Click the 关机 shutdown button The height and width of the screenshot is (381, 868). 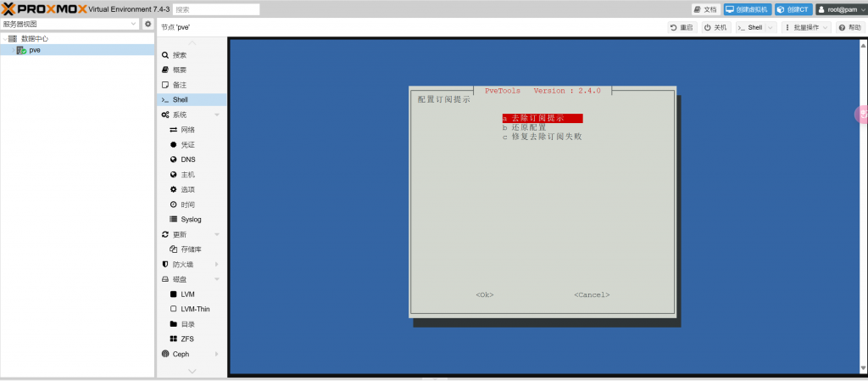[715, 27]
